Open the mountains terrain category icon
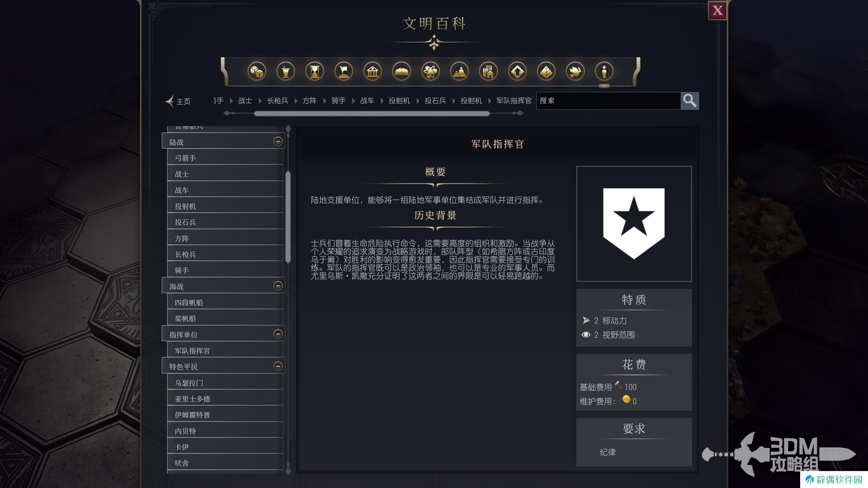 pyautogui.click(x=459, y=72)
